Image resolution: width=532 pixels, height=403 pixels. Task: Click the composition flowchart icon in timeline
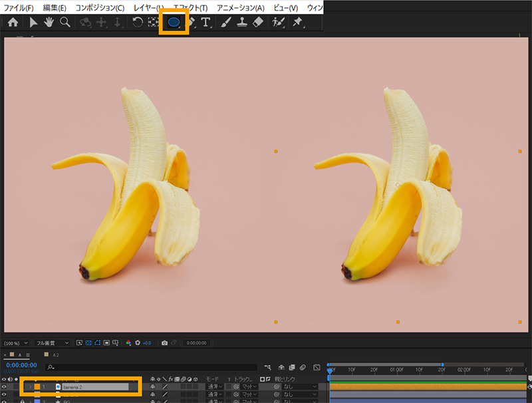point(268,367)
